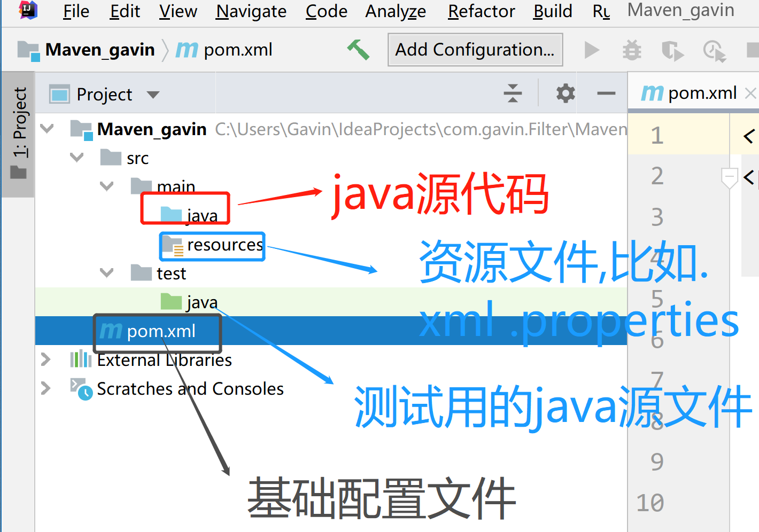The image size is (759, 532).
Task: Build project with the green hammer icon
Action: coord(358,50)
